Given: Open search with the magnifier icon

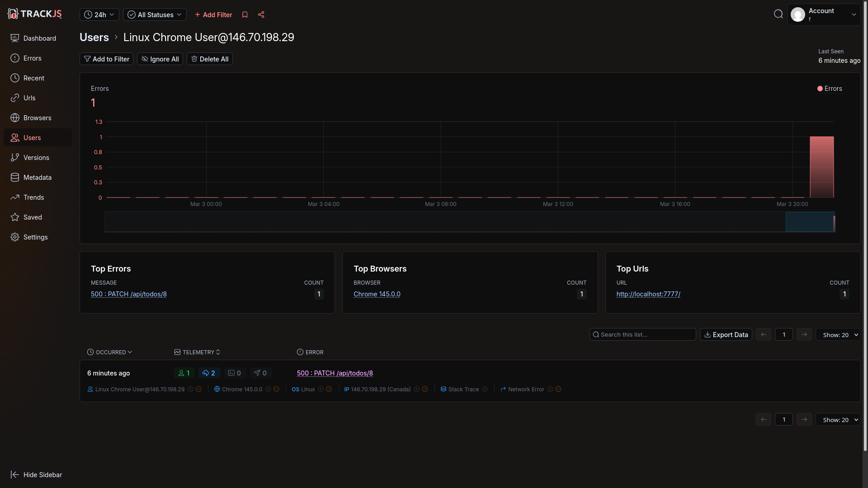Looking at the screenshot, I should pos(778,14).
